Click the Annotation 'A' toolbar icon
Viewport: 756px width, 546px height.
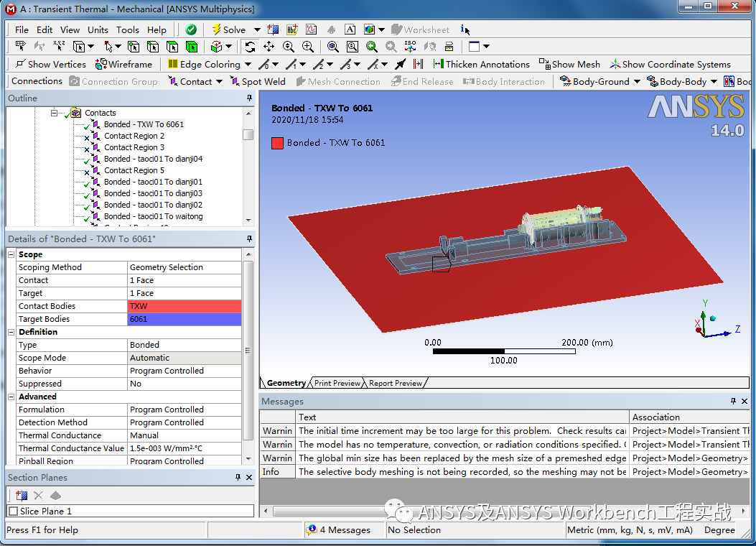coord(350,29)
